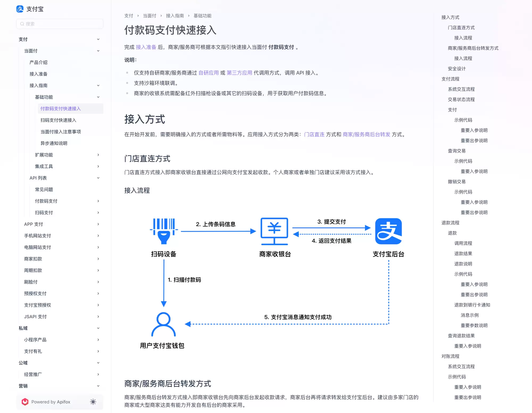Collapse the 接入指南 chevron
The image size is (532, 413).
(x=98, y=86)
